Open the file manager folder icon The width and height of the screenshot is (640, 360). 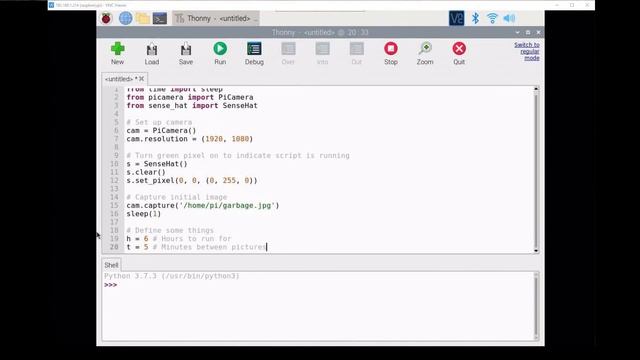tap(142, 18)
